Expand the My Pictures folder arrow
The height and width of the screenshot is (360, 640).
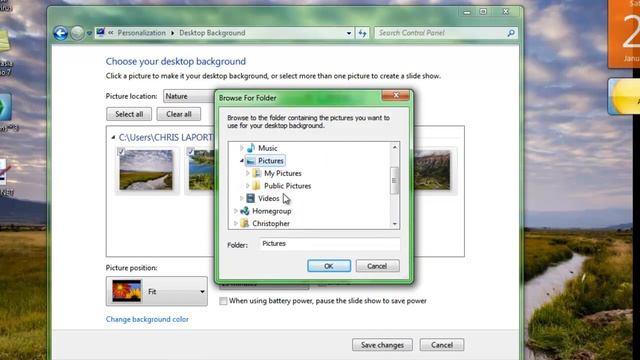tap(247, 173)
